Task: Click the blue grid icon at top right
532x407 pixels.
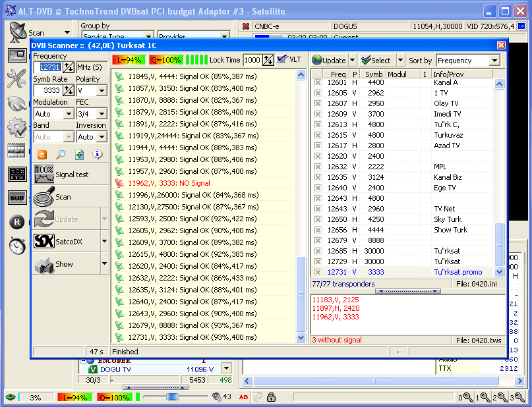Action: coord(522,26)
